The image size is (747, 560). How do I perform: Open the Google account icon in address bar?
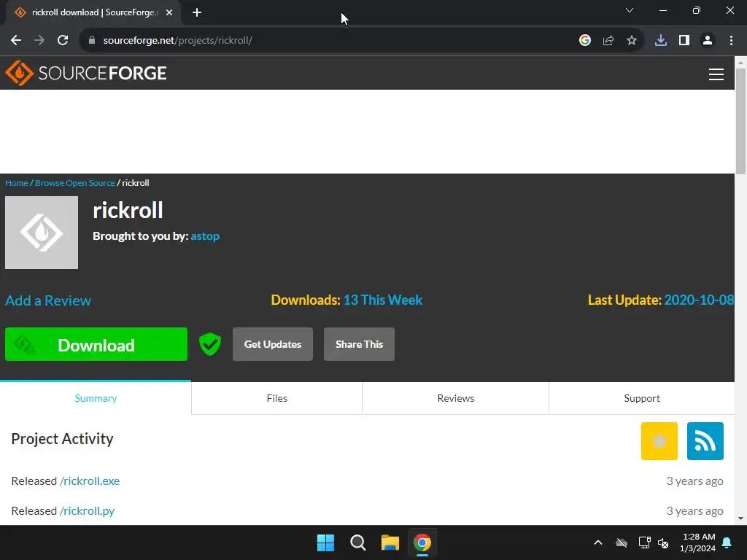[x=585, y=40]
